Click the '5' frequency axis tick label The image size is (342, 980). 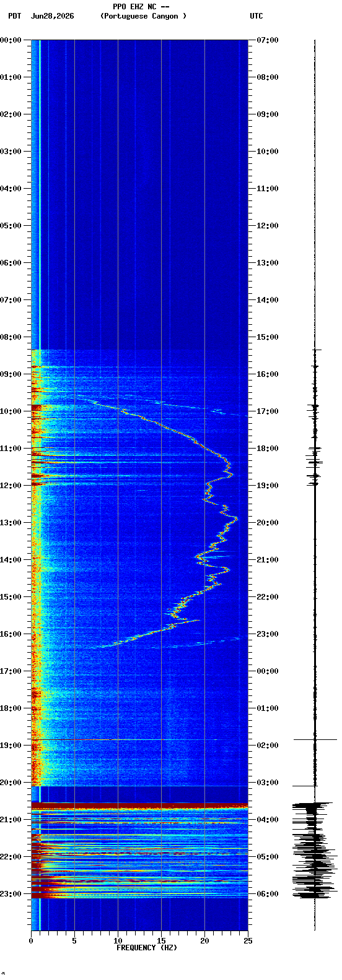tap(74, 941)
